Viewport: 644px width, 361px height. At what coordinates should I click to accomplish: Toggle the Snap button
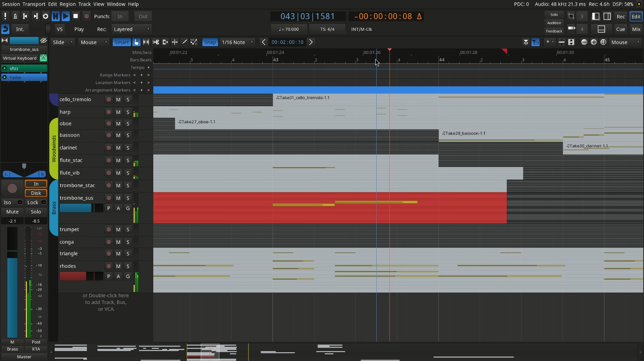click(210, 42)
